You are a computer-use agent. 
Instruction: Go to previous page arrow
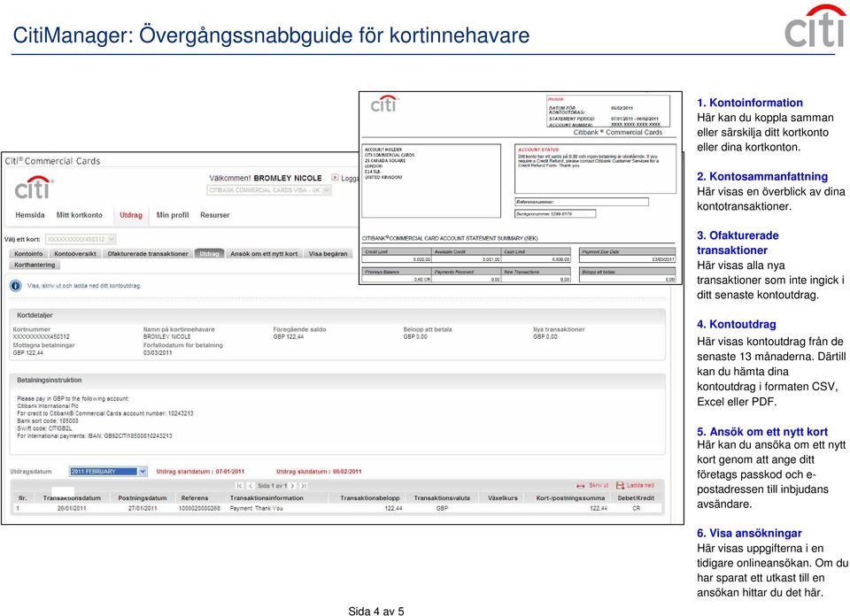click(x=250, y=486)
